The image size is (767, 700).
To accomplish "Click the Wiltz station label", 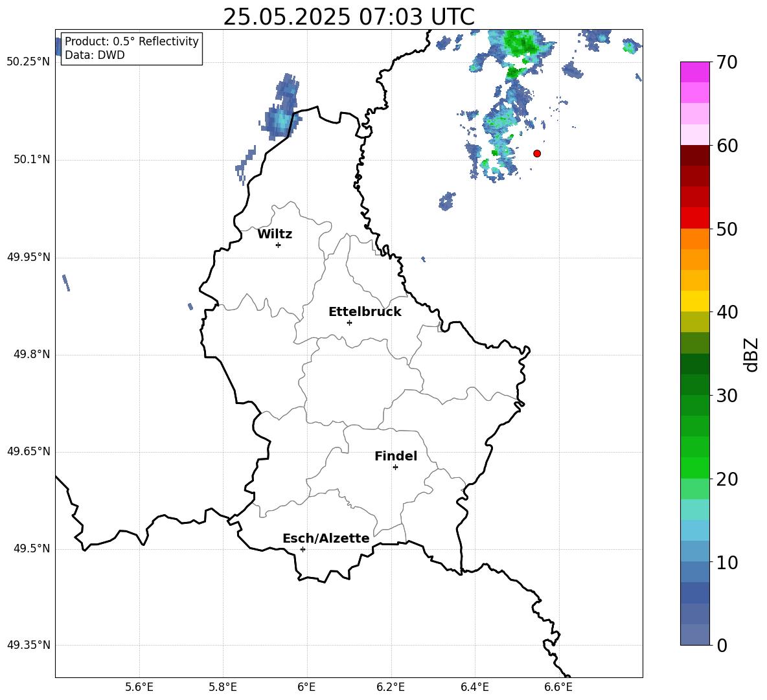I will pos(275,234).
